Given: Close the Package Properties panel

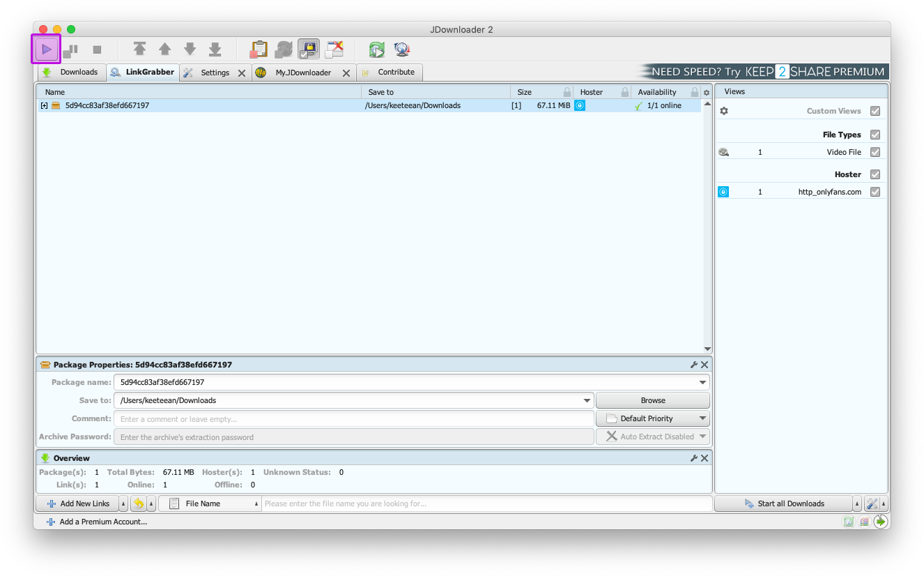Looking at the screenshot, I should click(704, 365).
